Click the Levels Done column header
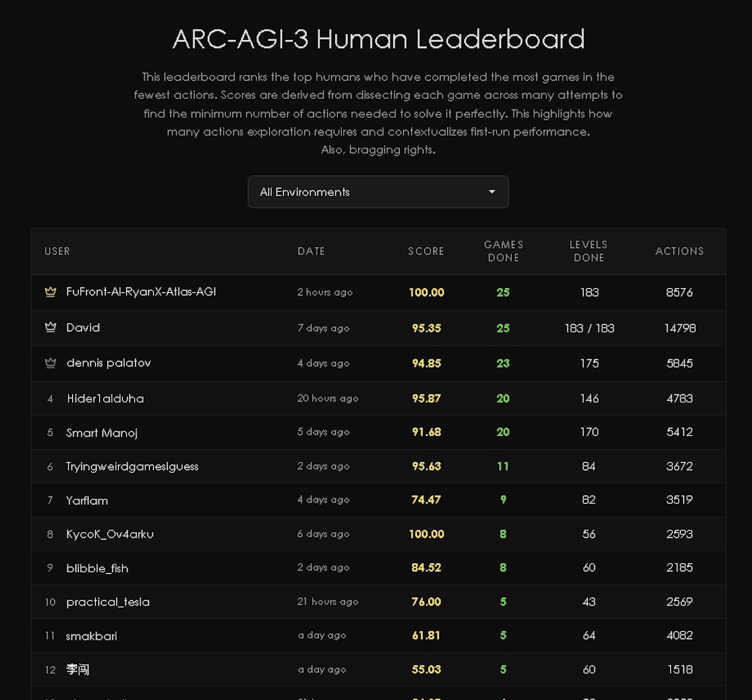 [x=589, y=251]
